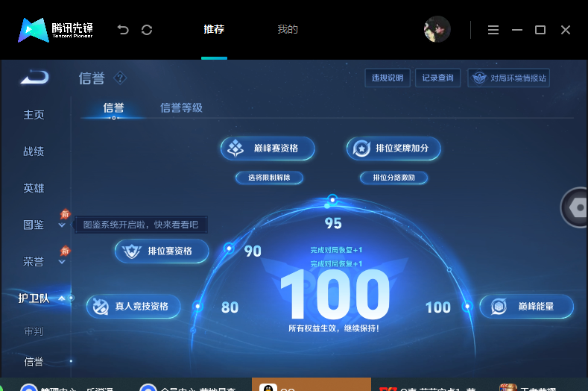Go to 主页 in the sidebar
The width and height of the screenshot is (588, 391).
pos(34,115)
